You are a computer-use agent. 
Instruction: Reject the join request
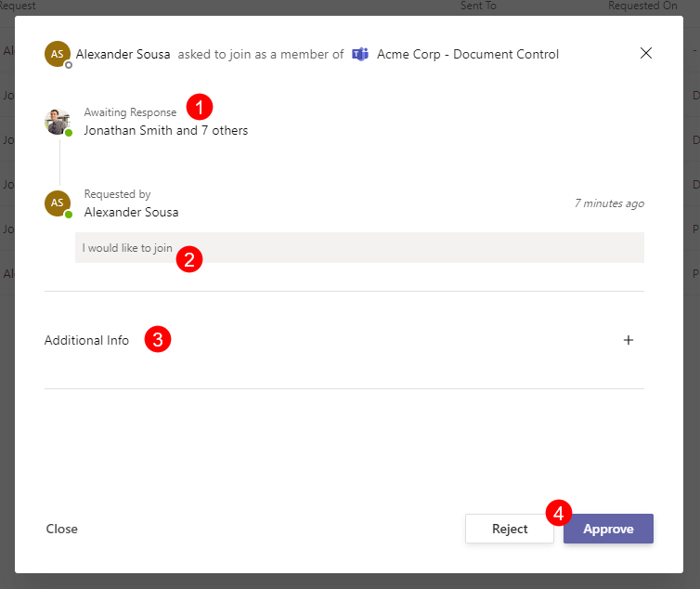click(x=510, y=529)
